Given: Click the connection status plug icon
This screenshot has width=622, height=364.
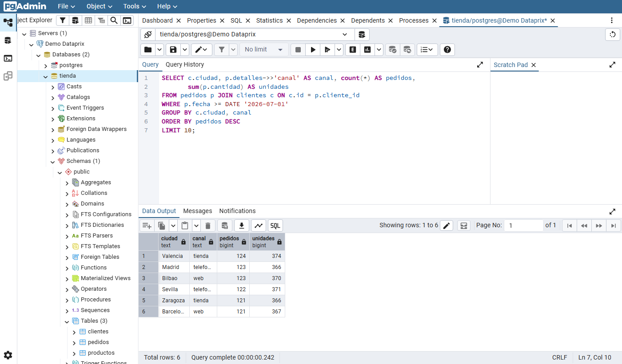Looking at the screenshot, I should 148,35.
